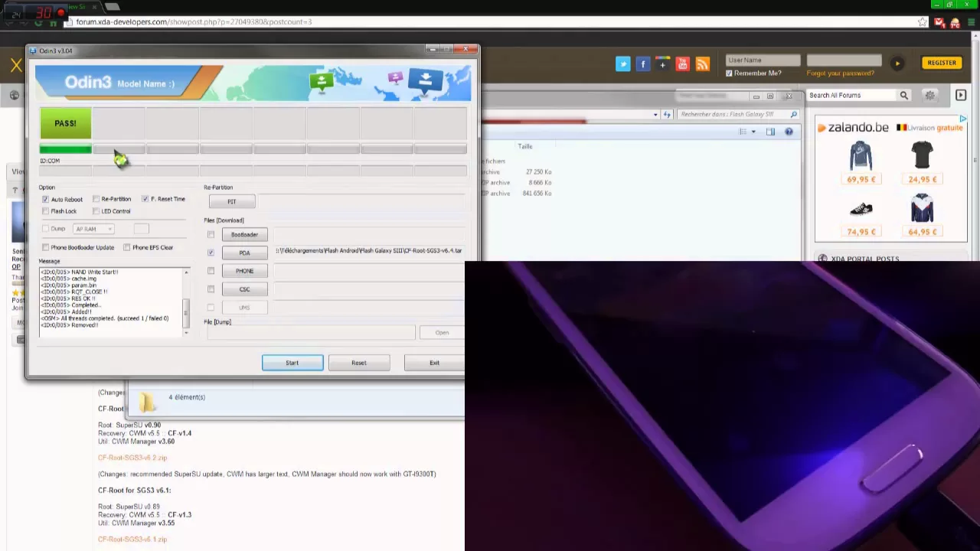Click the Odin Exit button
The height and width of the screenshot is (551, 980).
[434, 363]
